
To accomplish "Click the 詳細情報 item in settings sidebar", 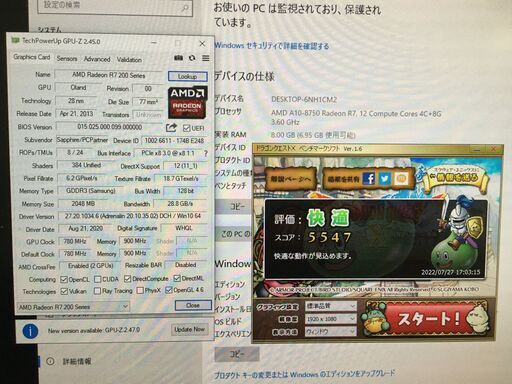I will 77,362.
